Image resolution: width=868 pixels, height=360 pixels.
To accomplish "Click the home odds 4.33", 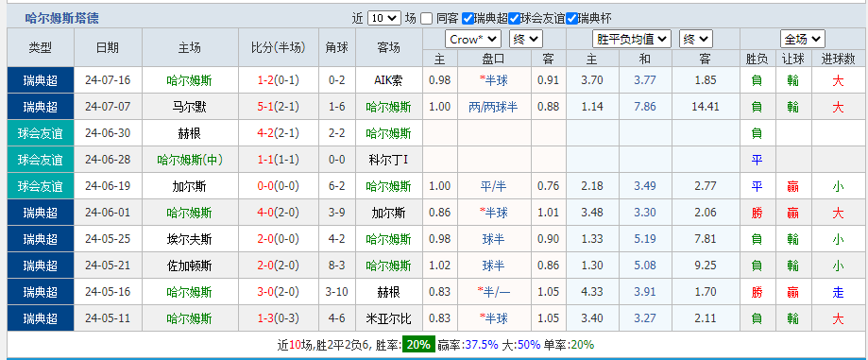I will (592, 292).
